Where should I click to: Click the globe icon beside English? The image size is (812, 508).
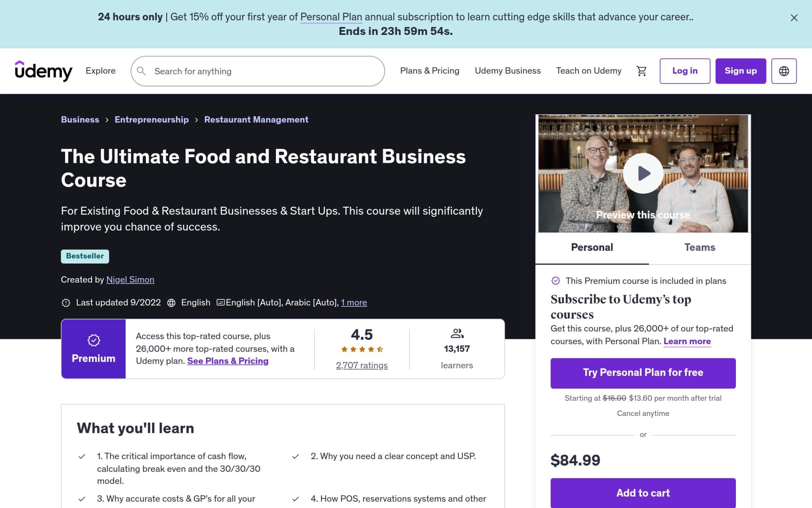tap(171, 303)
